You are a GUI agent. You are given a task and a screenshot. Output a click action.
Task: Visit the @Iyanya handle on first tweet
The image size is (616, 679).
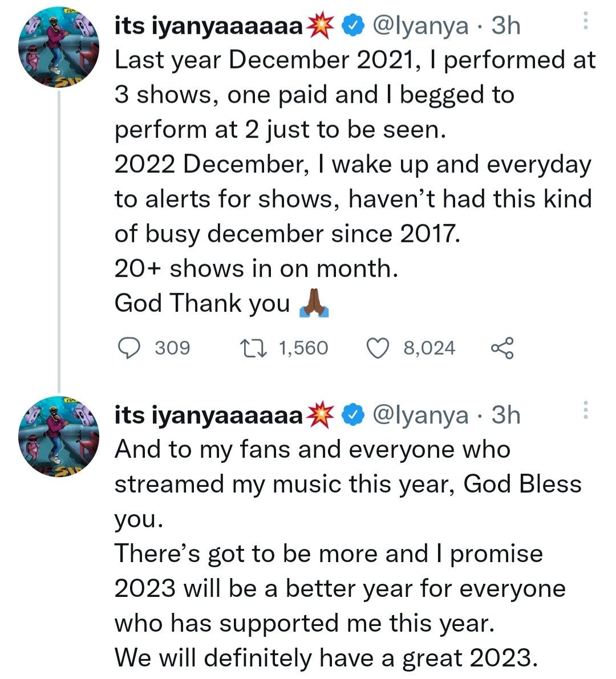tap(420, 26)
